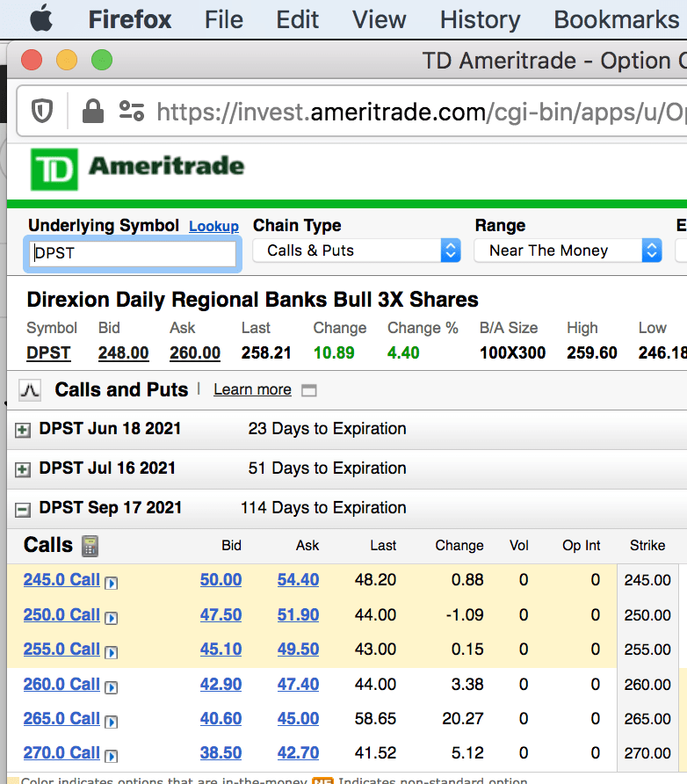Image resolution: width=687 pixels, height=784 pixels.
Task: Click Direxion Daily Regional Banks heading
Action: 253,300
